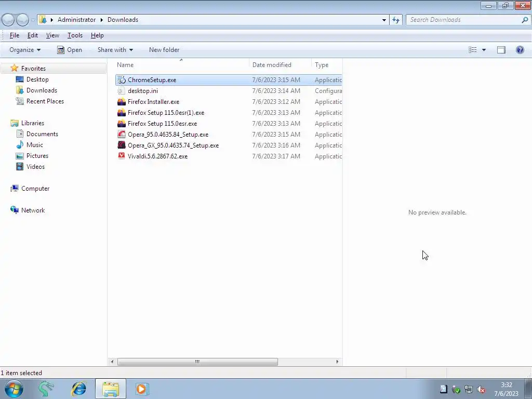Select the desktop.ini file icon
Image resolution: width=532 pixels, height=399 pixels.
(x=122, y=91)
